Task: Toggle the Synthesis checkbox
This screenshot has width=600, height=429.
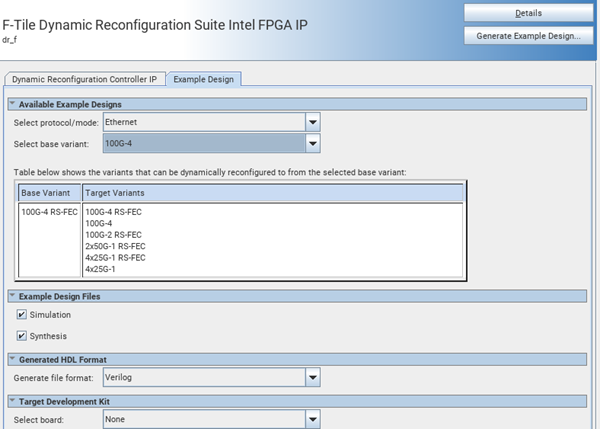Action: [21, 336]
